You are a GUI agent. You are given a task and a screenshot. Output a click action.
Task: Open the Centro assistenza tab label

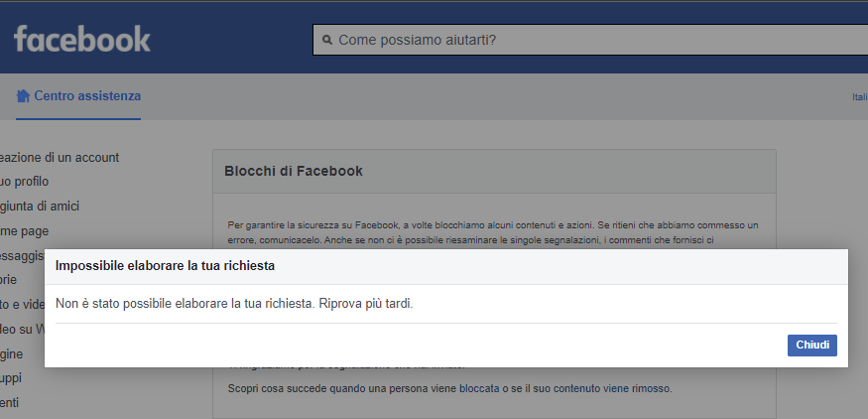click(87, 96)
